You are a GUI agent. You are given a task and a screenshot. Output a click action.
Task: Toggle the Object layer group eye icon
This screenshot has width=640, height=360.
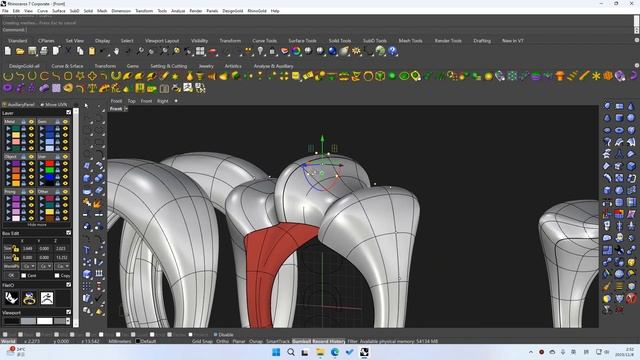coord(31,157)
